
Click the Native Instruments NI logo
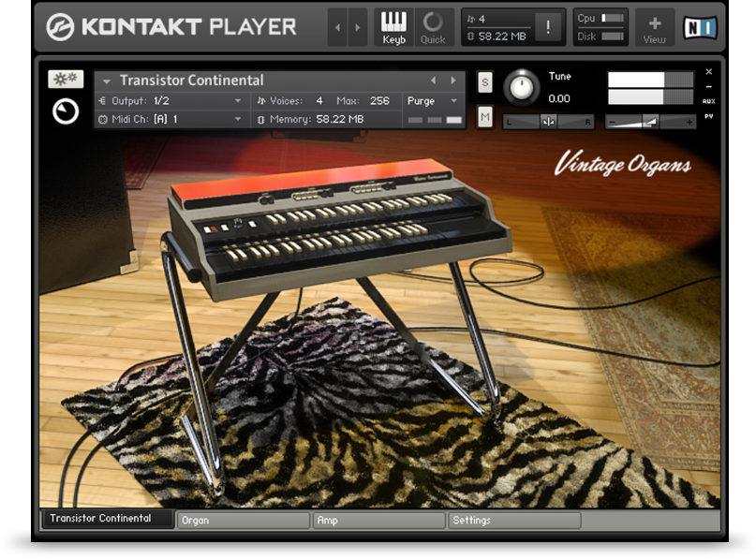click(700, 27)
